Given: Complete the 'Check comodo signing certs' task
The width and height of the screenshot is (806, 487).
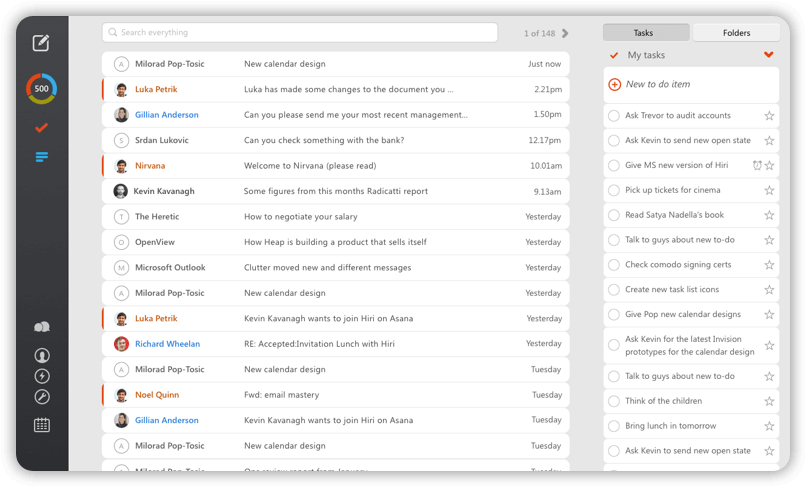Looking at the screenshot, I should (614, 265).
